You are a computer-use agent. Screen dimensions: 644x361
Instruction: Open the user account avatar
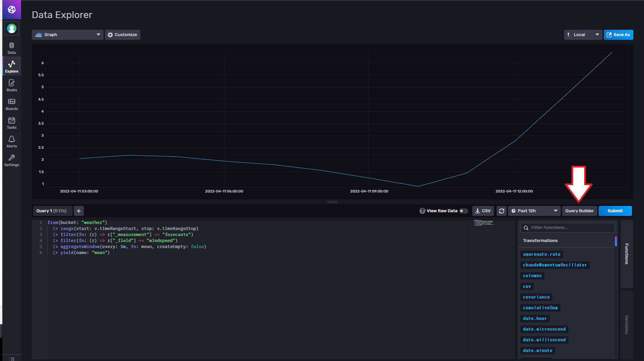12,29
